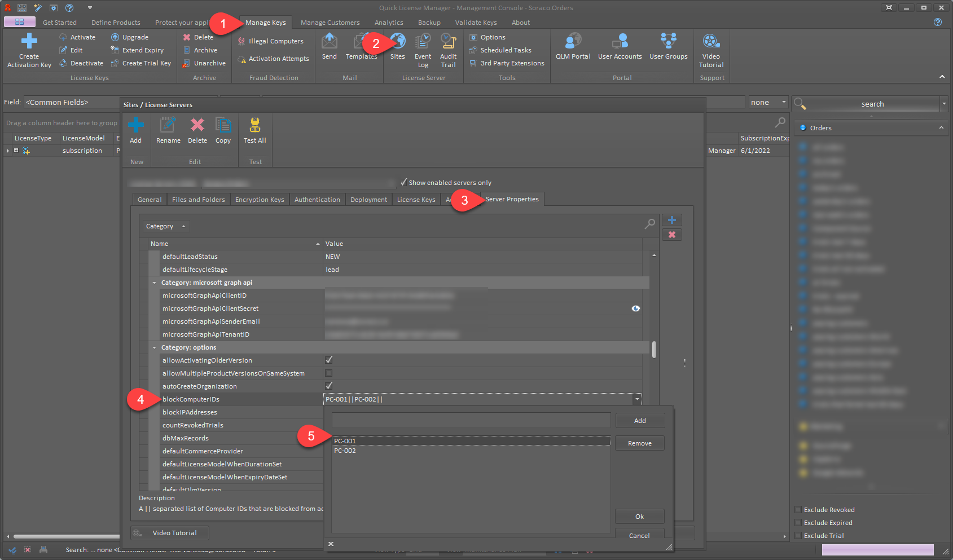Click the blue plus add property icon

pos(671,220)
